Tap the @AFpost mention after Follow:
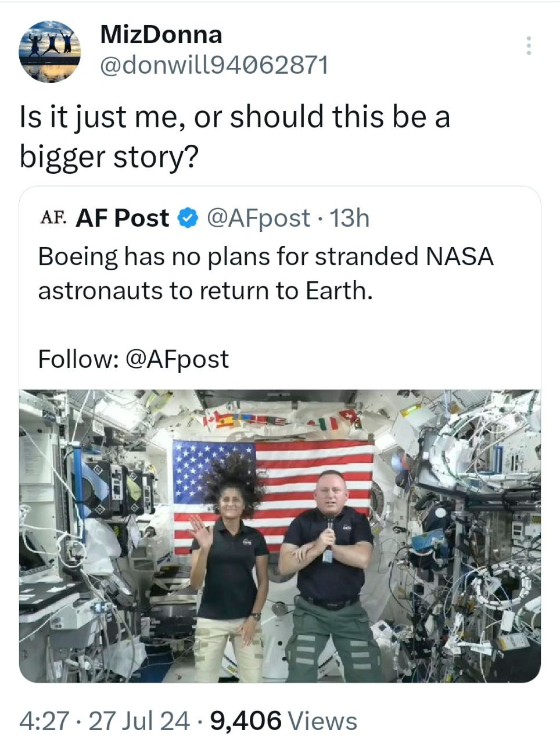This screenshot has width=560, height=744. [x=177, y=359]
